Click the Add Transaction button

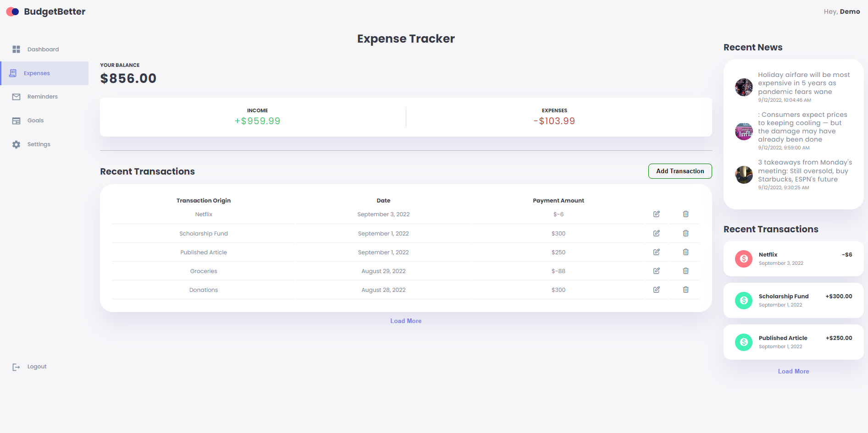(680, 171)
